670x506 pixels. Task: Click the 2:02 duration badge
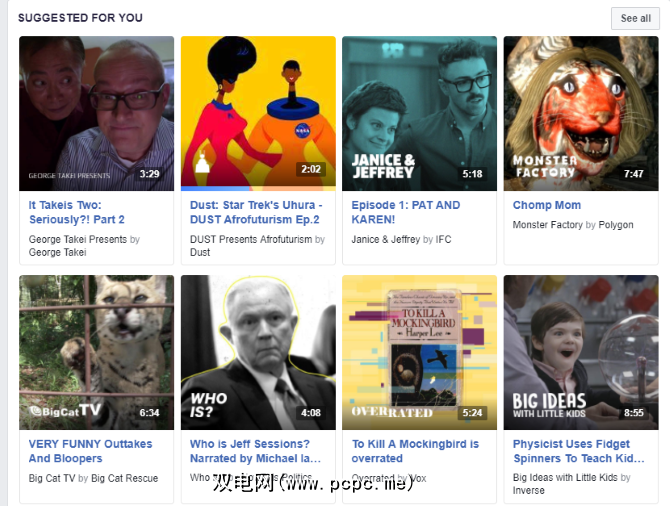point(311,169)
